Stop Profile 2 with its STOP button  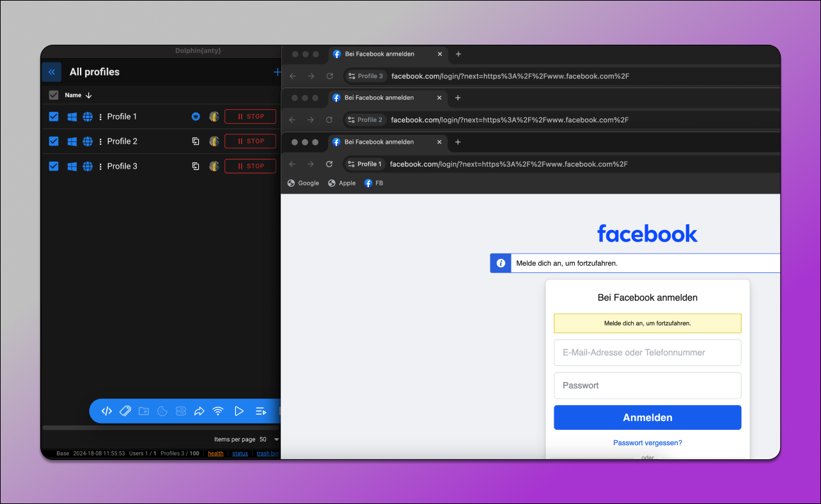[250, 142]
